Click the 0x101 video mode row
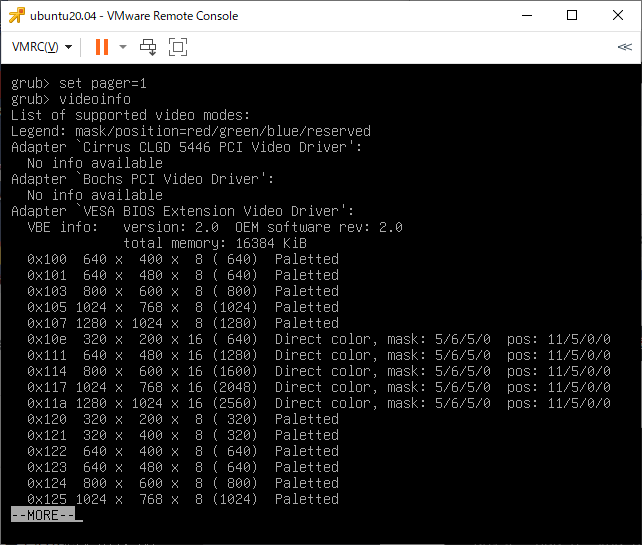This screenshot has width=642, height=545. coord(183,275)
